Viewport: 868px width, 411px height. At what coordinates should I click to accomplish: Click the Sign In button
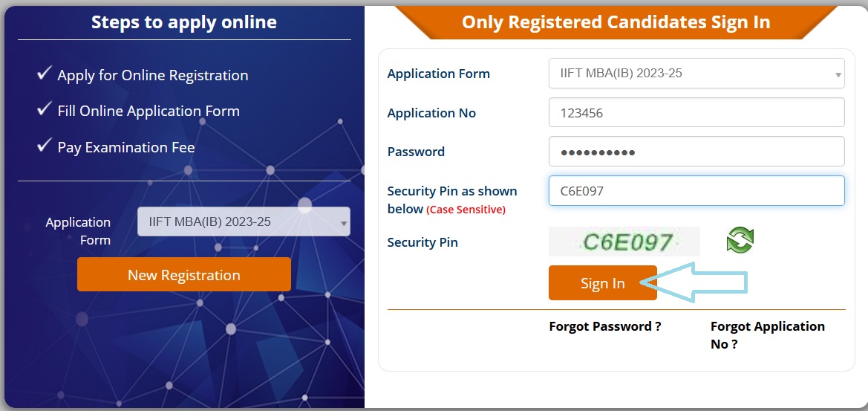[603, 283]
